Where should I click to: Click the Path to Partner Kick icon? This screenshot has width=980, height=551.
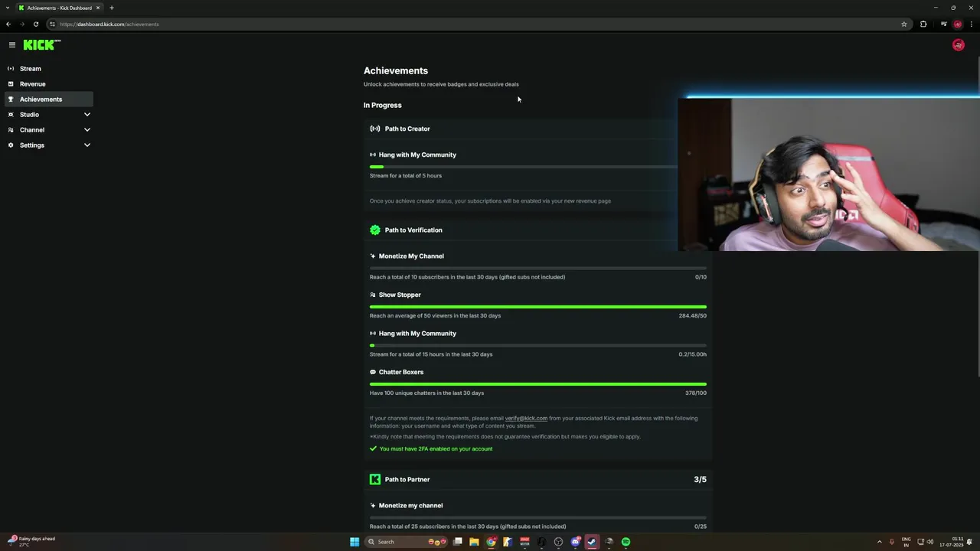tap(375, 479)
